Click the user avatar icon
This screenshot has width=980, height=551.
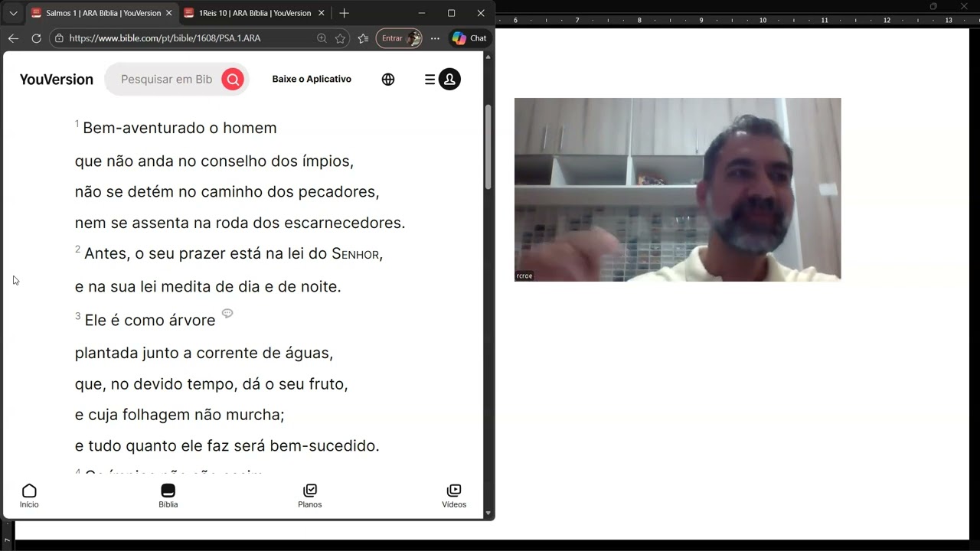(x=449, y=80)
